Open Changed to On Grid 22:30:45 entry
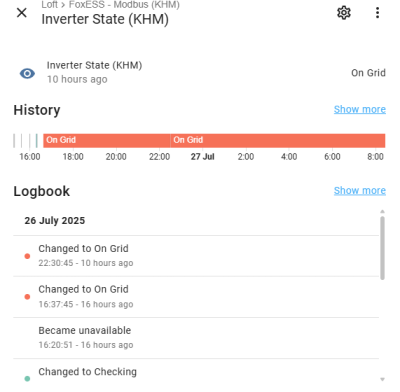Screen dimensions: 400x392 coord(196,256)
